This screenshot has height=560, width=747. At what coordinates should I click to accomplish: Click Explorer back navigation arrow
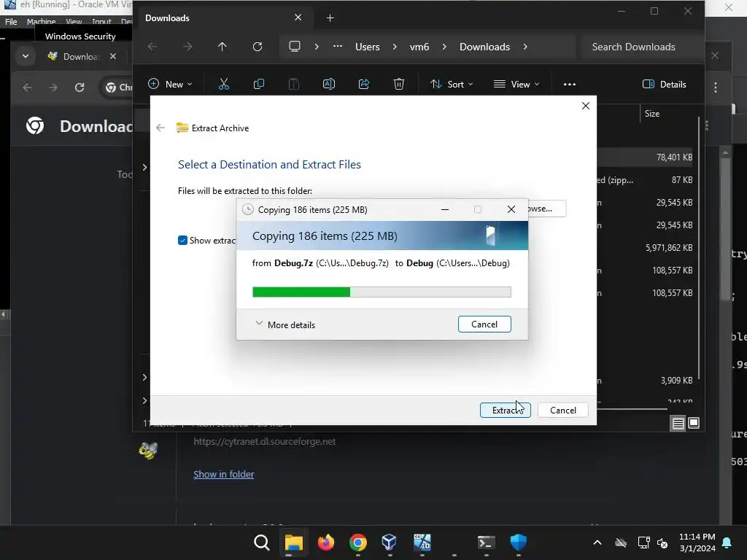(x=152, y=47)
